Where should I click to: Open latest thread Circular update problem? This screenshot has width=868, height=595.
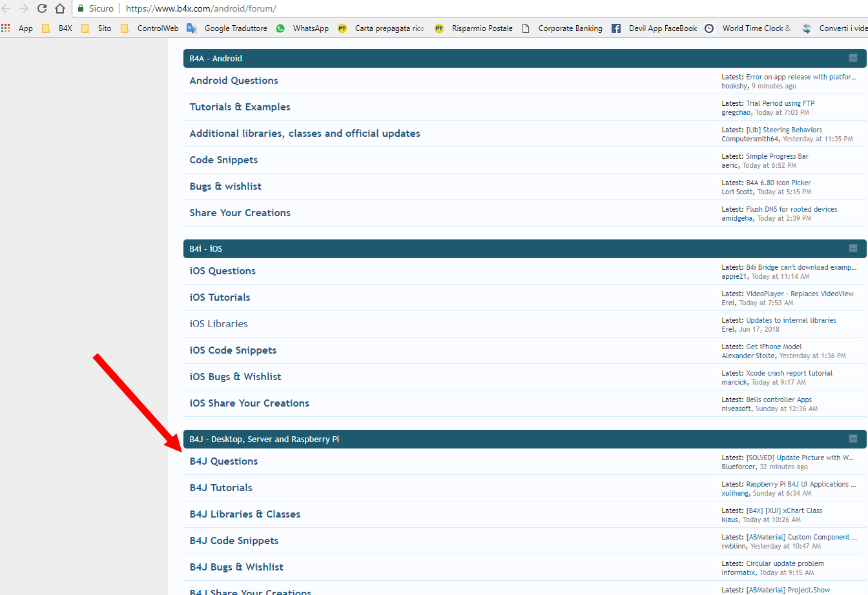point(785,563)
